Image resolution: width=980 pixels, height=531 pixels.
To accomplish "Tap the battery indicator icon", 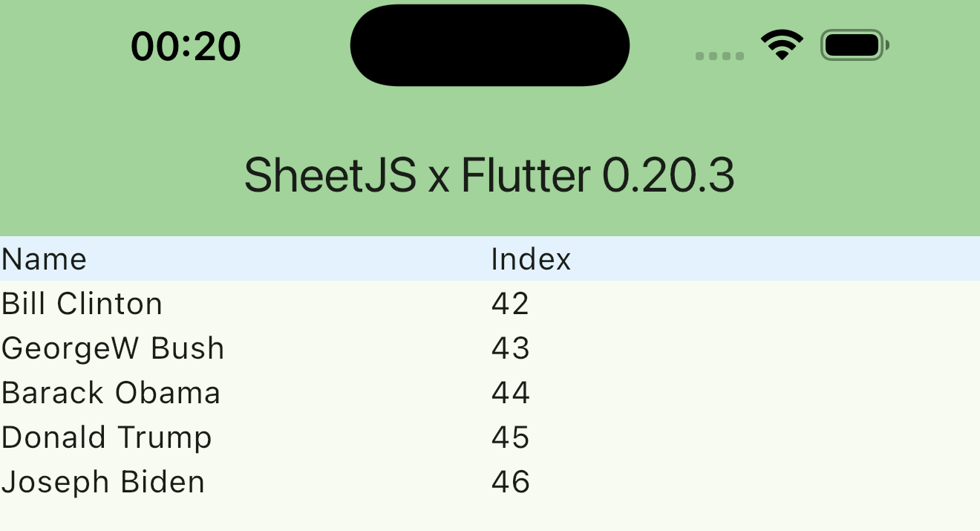I will (852, 44).
